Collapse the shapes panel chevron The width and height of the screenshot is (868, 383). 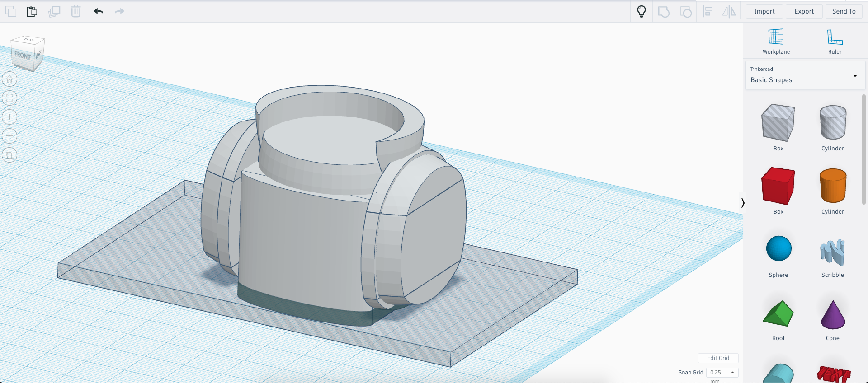[742, 203]
